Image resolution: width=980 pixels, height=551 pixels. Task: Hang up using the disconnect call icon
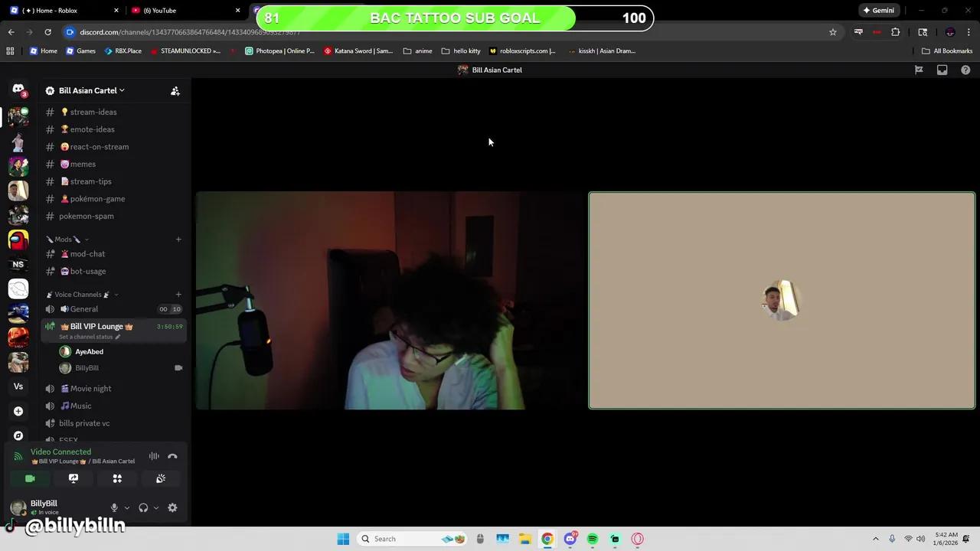click(173, 456)
